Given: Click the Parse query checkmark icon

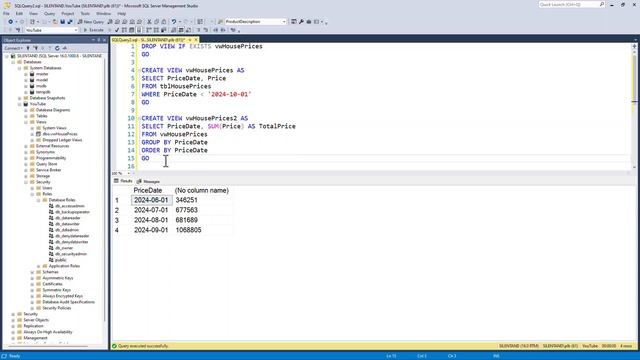Looking at the screenshot, I should click(x=117, y=30).
